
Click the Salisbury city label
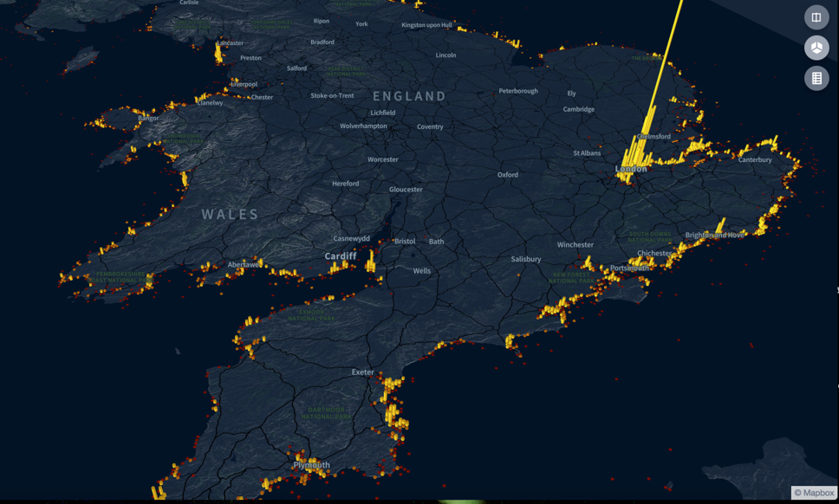coord(525,259)
